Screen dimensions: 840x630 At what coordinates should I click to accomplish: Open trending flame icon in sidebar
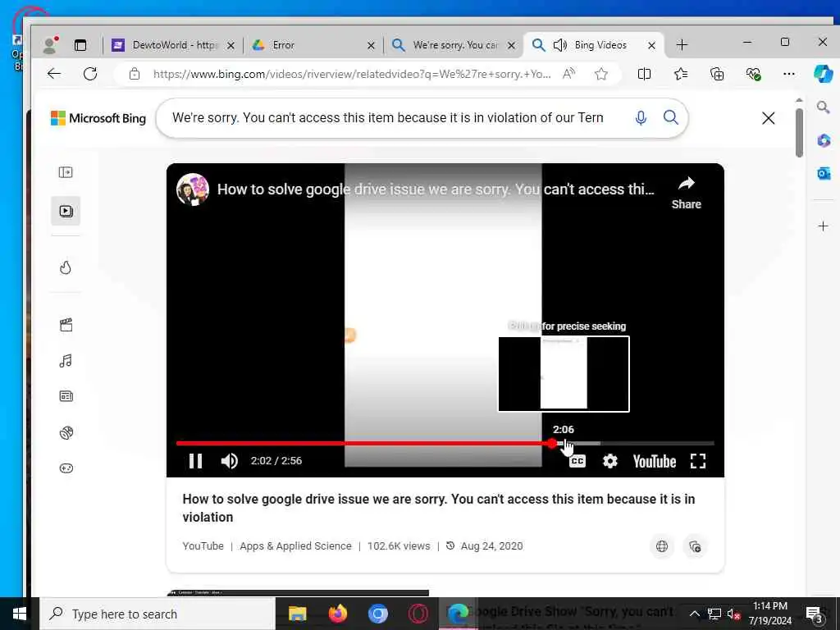coord(66,267)
